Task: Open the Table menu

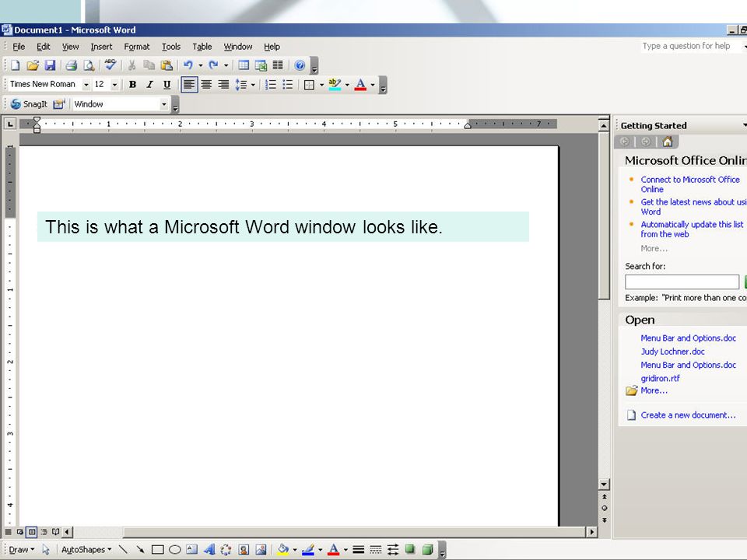Action: pyautogui.click(x=202, y=47)
